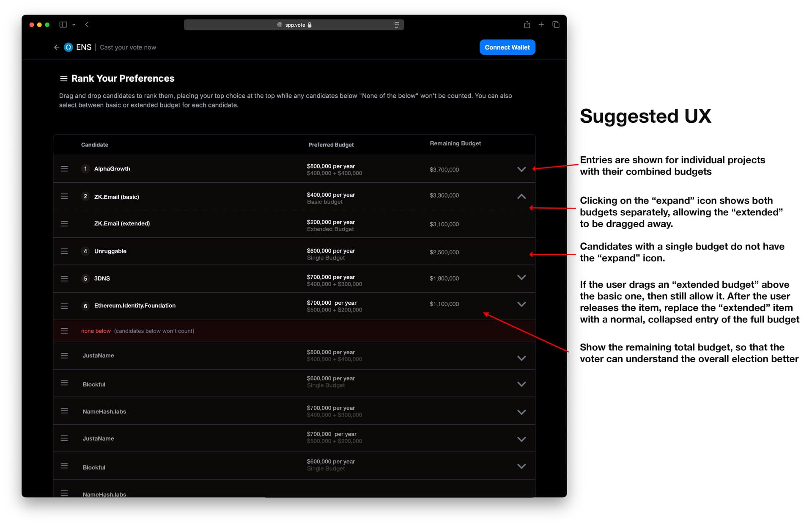This screenshot has width=812, height=526.
Task: Click the Preferred Budget column header
Action: (x=331, y=145)
